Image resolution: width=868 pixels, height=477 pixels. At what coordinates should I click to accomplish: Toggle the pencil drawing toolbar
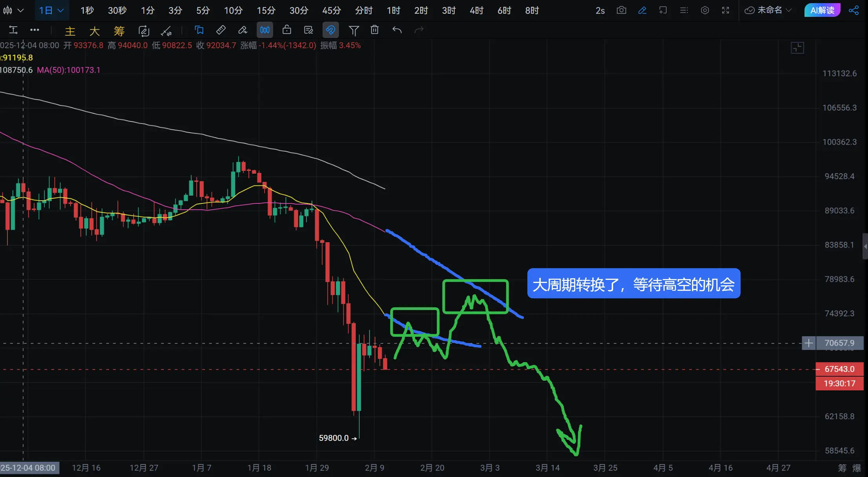tap(642, 11)
